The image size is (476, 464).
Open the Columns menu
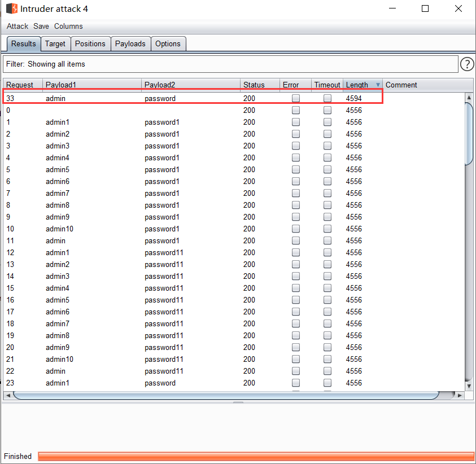(x=68, y=26)
